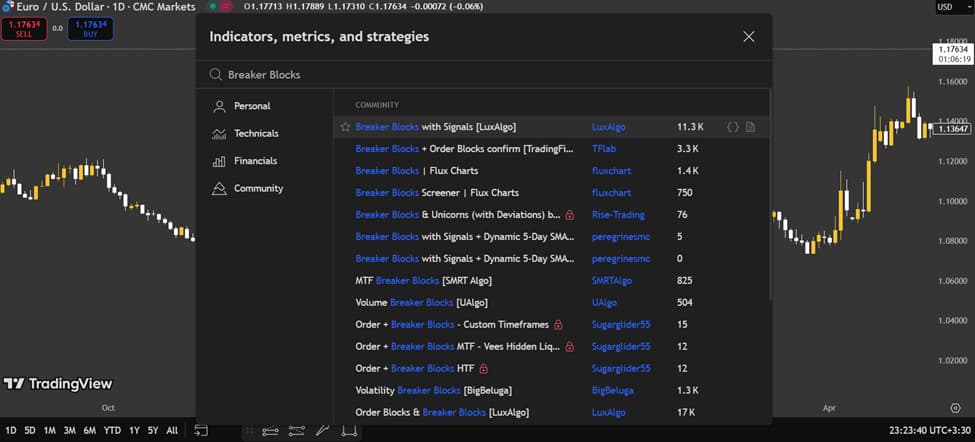Open the TFlab author profile

tap(603, 149)
